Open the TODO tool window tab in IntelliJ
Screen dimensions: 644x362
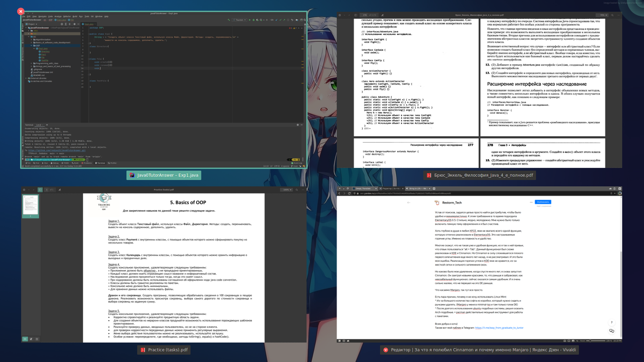[64, 163]
